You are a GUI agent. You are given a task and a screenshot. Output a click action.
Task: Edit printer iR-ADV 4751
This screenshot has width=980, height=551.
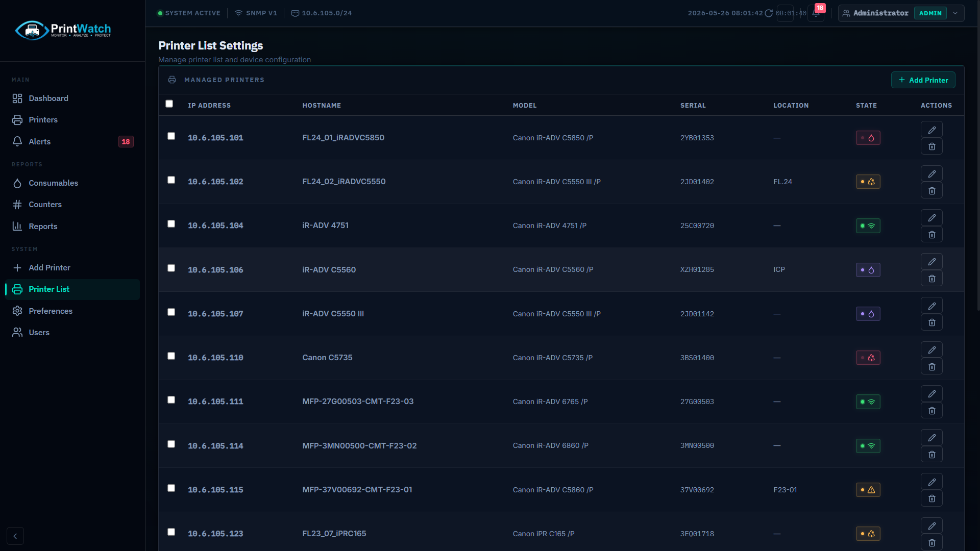[x=932, y=217]
